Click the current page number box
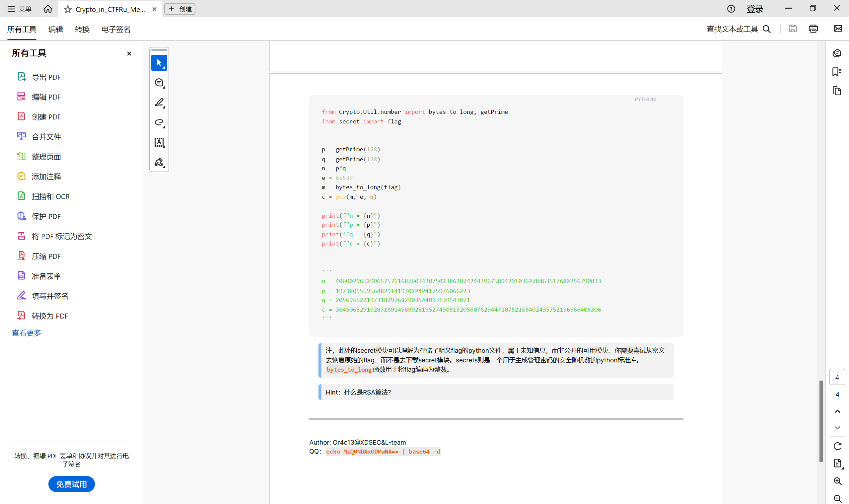 pos(837,377)
